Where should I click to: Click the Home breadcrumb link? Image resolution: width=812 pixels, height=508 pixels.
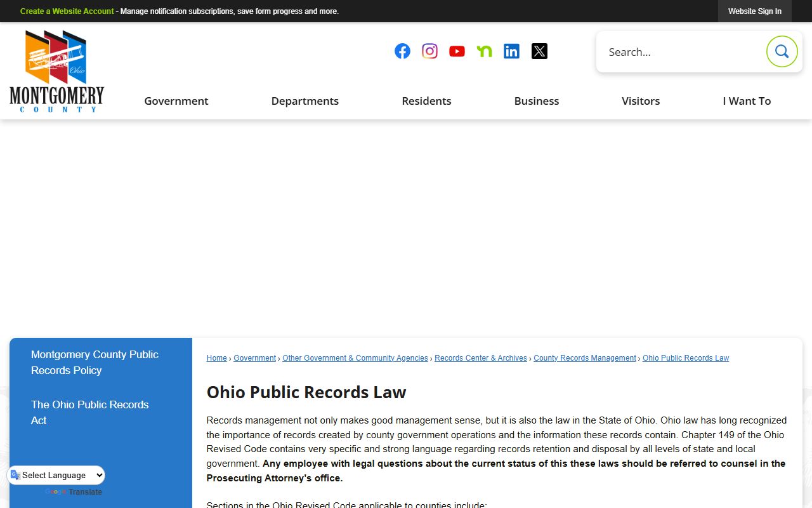point(216,358)
